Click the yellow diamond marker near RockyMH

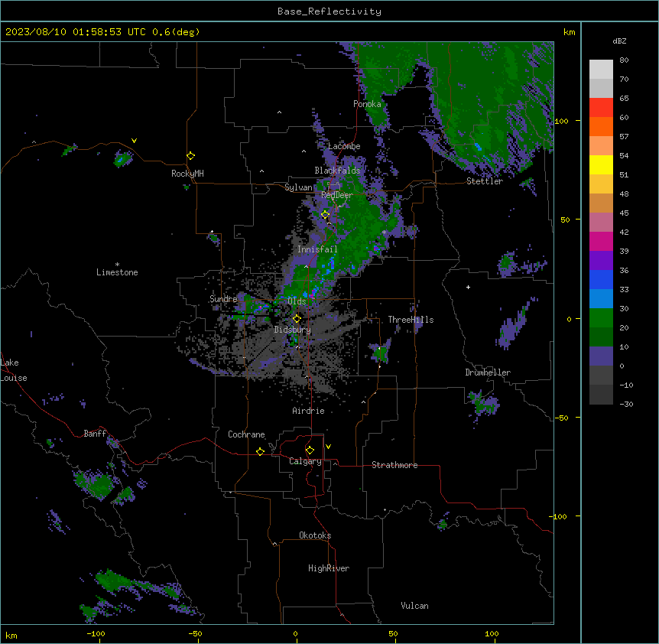coord(190,156)
